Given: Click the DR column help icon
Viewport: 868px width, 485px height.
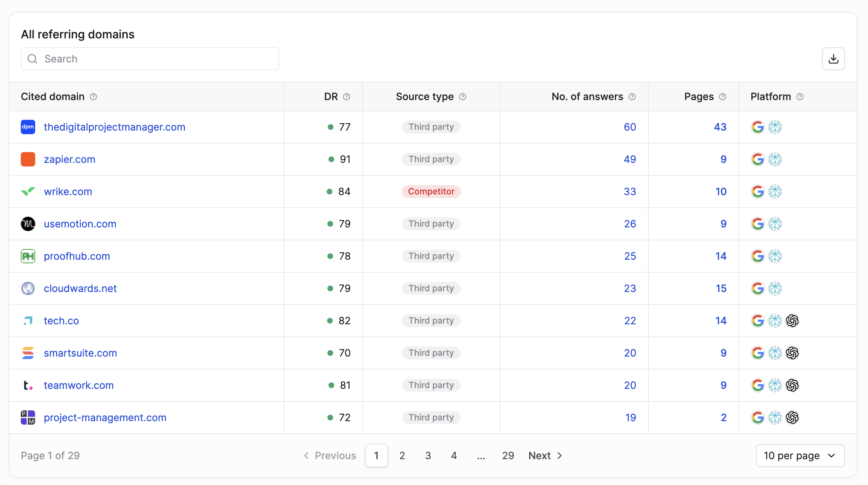Looking at the screenshot, I should tap(346, 97).
